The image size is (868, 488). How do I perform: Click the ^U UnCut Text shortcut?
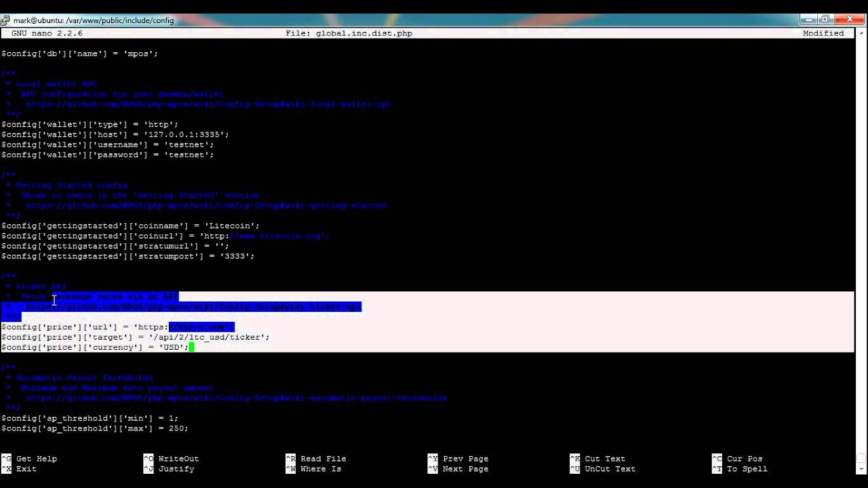click(x=603, y=469)
